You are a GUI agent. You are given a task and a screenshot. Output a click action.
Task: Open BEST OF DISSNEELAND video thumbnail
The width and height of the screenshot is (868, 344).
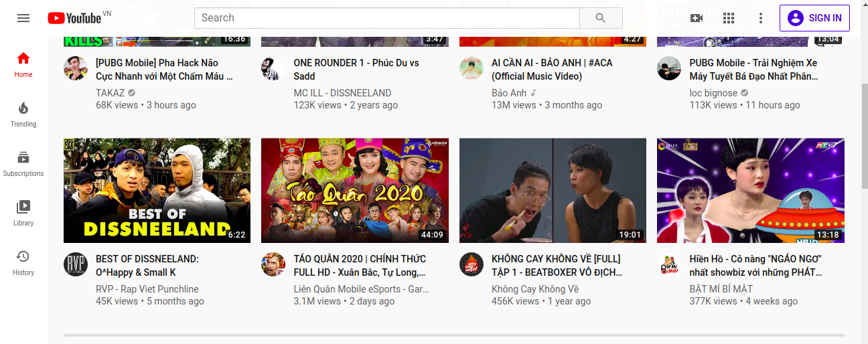pyautogui.click(x=157, y=190)
